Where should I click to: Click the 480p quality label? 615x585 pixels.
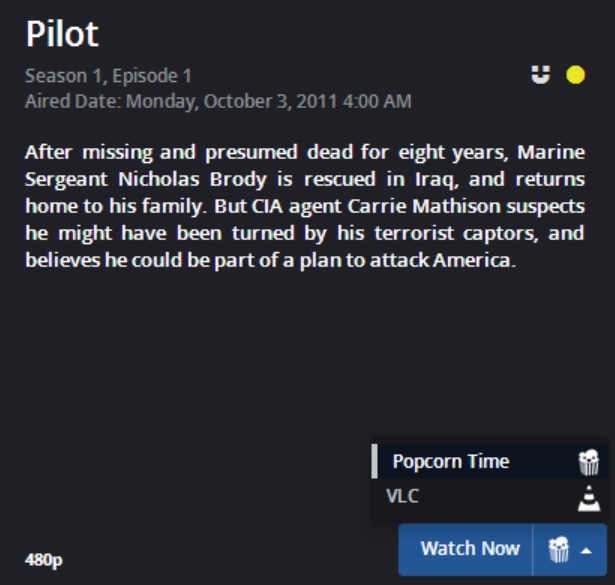43,559
